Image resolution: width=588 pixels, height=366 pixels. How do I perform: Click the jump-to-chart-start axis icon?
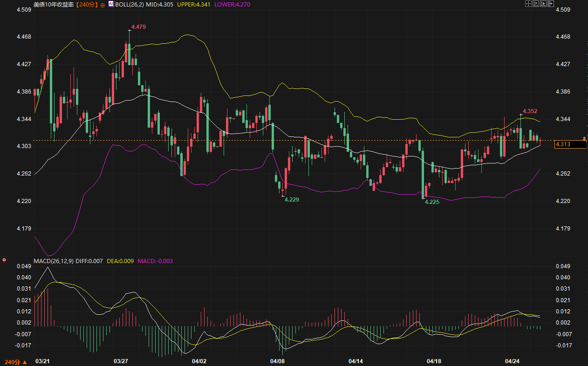pos(536,4)
